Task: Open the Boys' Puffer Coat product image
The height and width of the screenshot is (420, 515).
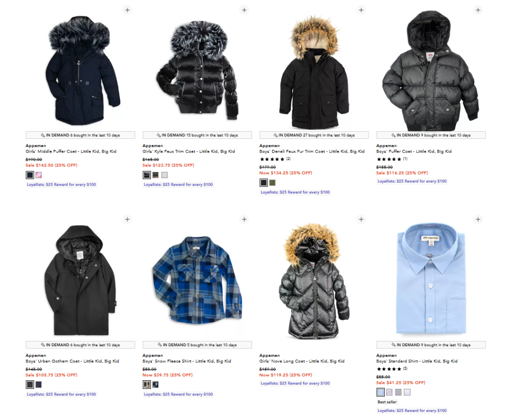Action: pyautogui.click(x=431, y=70)
